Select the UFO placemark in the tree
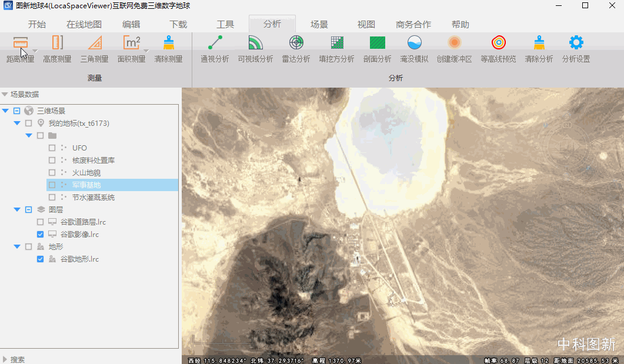 click(x=79, y=148)
